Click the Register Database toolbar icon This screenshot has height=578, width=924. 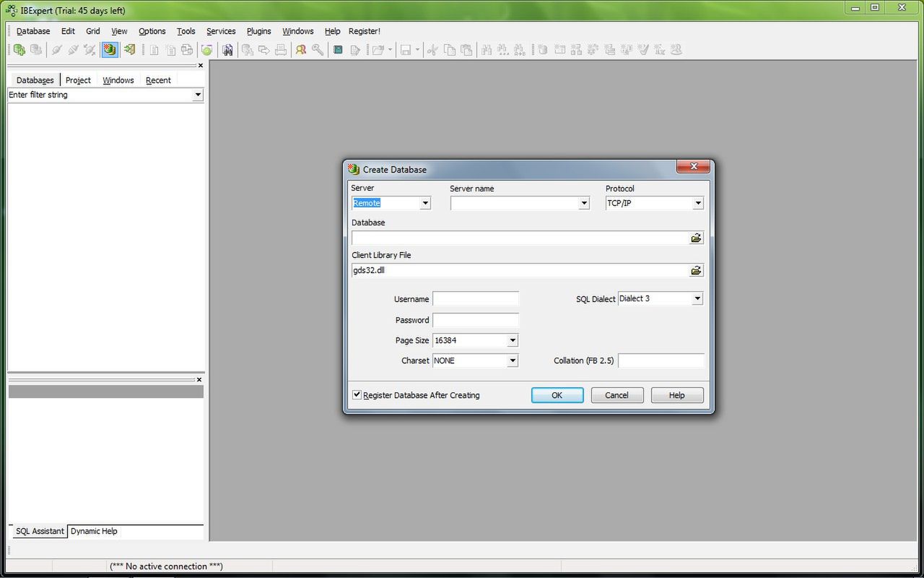pos(19,50)
